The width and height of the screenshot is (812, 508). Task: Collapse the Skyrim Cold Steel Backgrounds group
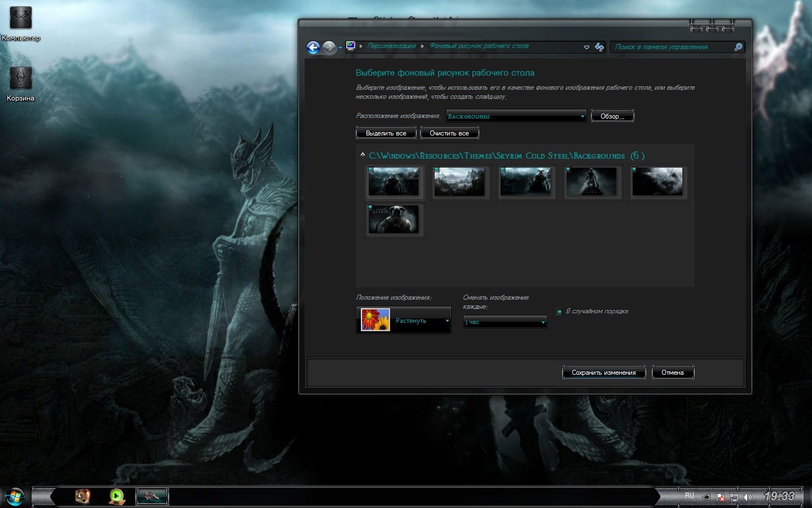[x=363, y=155]
